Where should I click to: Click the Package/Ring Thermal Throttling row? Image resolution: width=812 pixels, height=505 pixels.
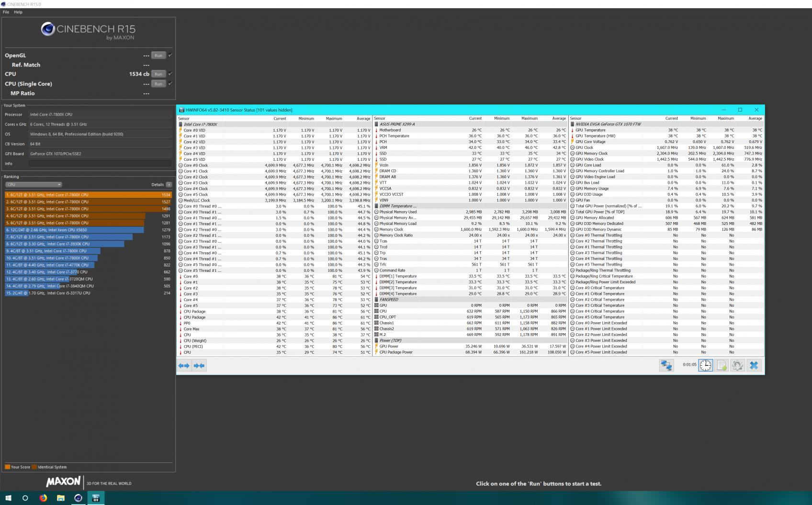pyautogui.click(x=666, y=270)
